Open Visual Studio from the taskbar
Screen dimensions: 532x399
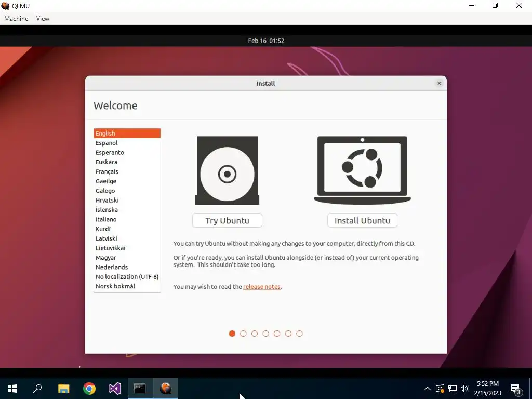tap(115, 388)
